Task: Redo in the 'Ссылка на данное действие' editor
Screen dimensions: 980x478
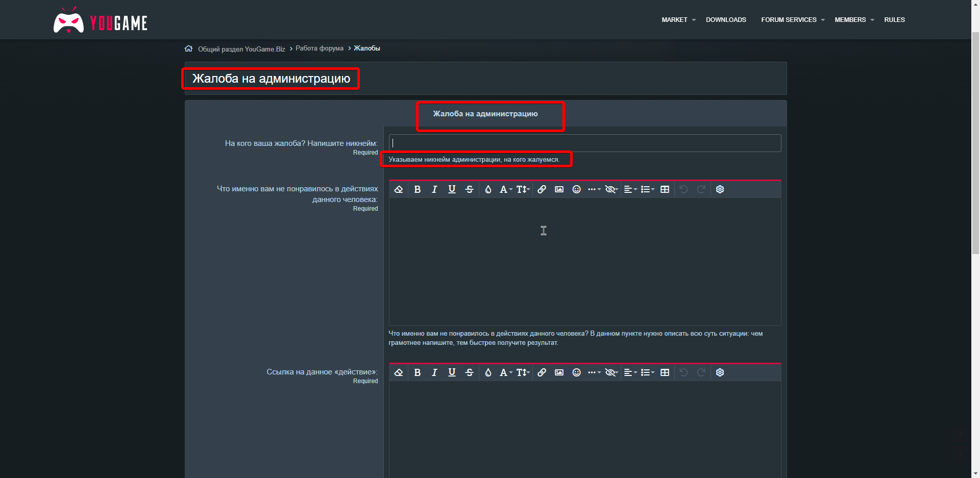Action: tap(701, 372)
